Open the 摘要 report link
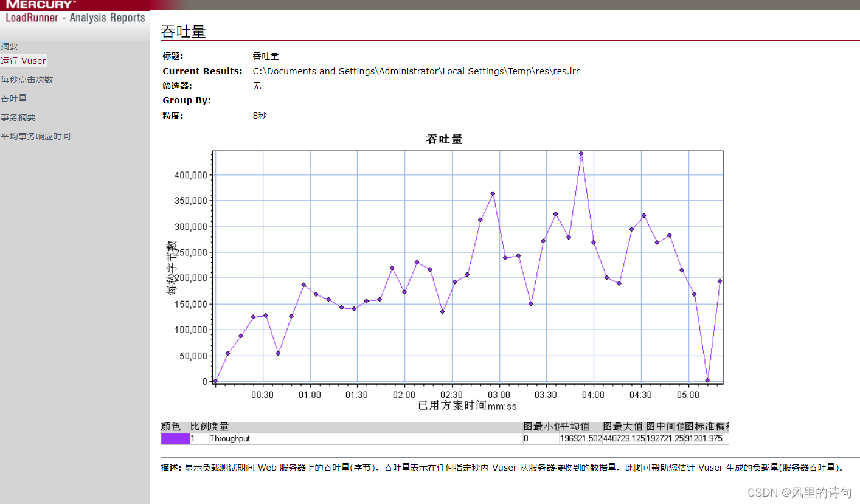 9,46
